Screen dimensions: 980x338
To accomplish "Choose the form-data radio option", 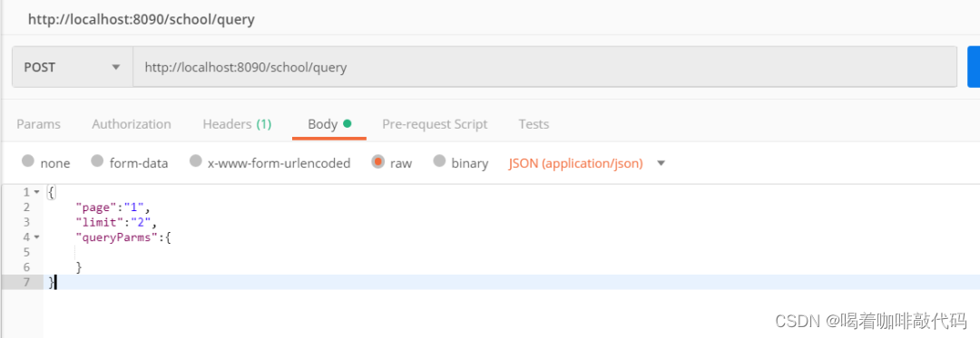I will coord(97,161).
